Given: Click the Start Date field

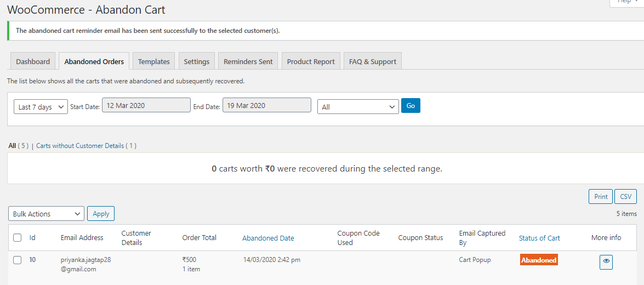Looking at the screenshot, I should (146, 105).
